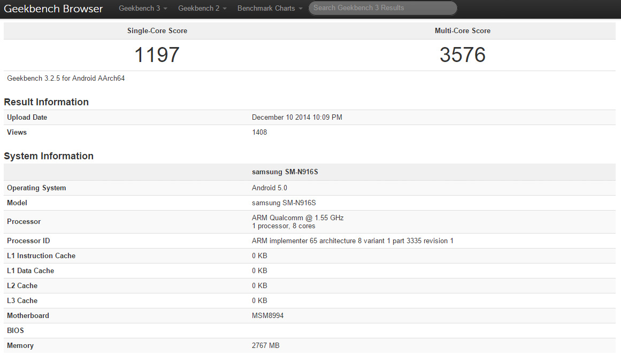Select the upload date December 10 2014 10:09 PM
The width and height of the screenshot is (621, 364).
click(297, 118)
